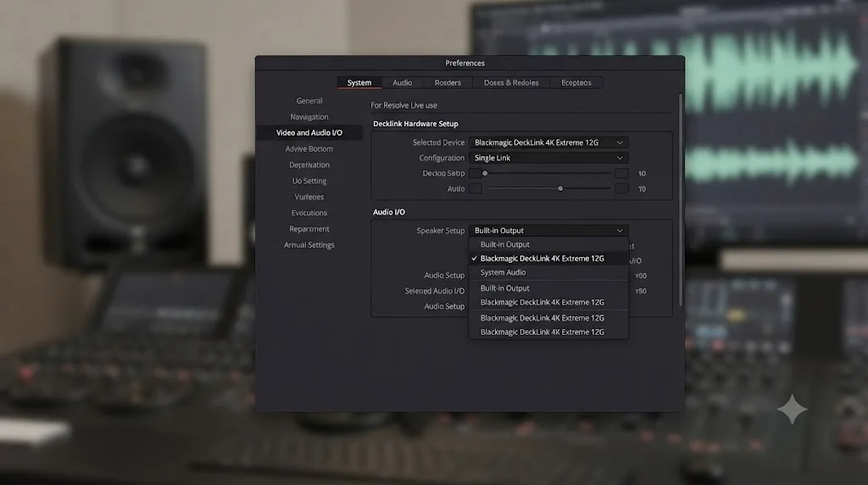
Task: Click the box before the Deckoo Setup slider
Action: pyautogui.click(x=475, y=173)
